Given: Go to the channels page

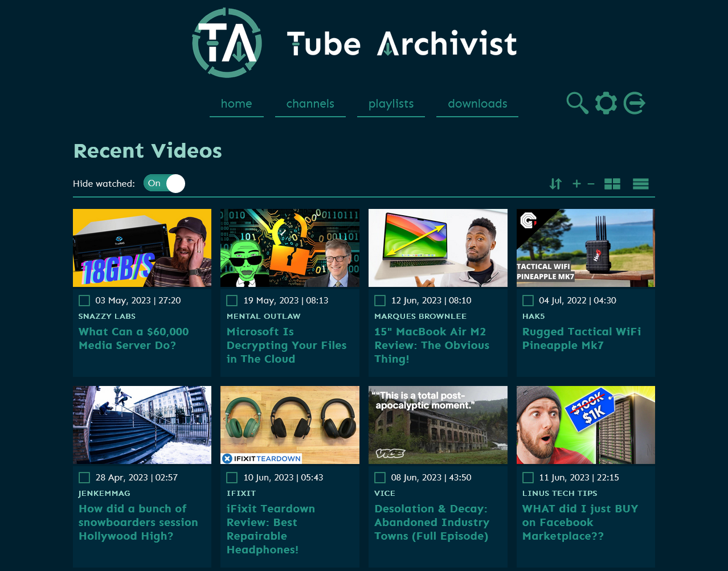Looking at the screenshot, I should (310, 104).
